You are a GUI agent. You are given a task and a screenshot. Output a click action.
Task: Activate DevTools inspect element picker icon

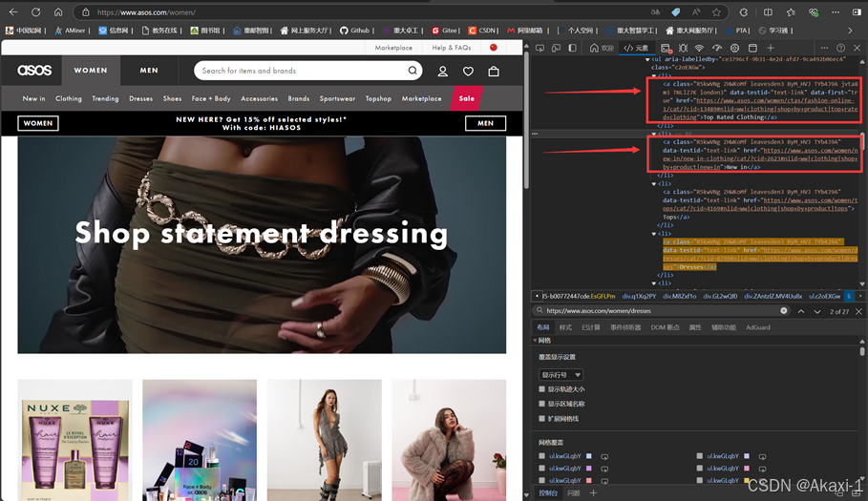[540, 48]
